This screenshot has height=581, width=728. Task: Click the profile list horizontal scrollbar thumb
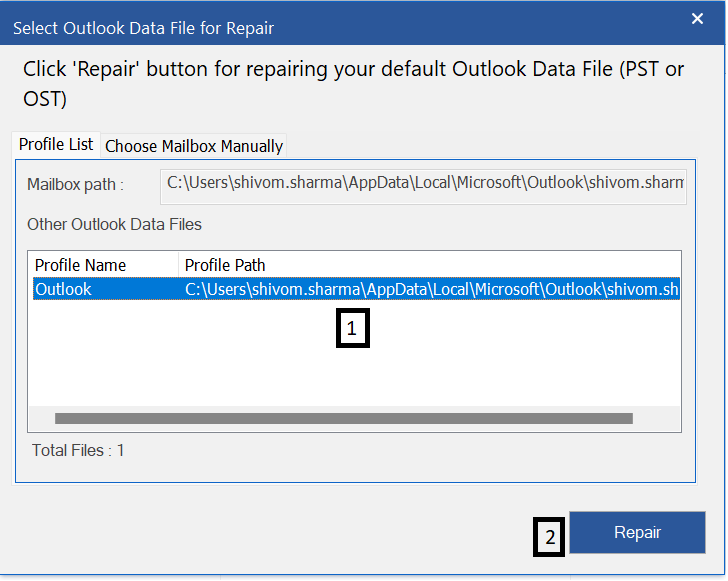(x=343, y=419)
